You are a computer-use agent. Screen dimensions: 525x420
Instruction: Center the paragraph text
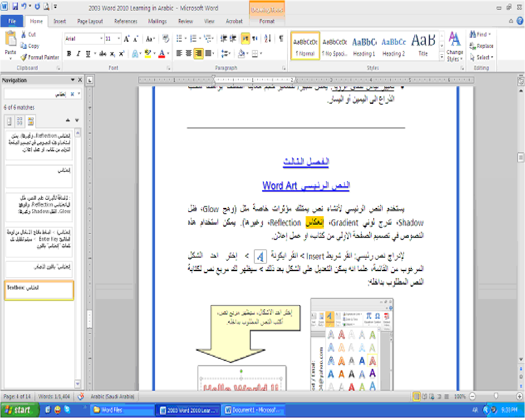click(189, 53)
